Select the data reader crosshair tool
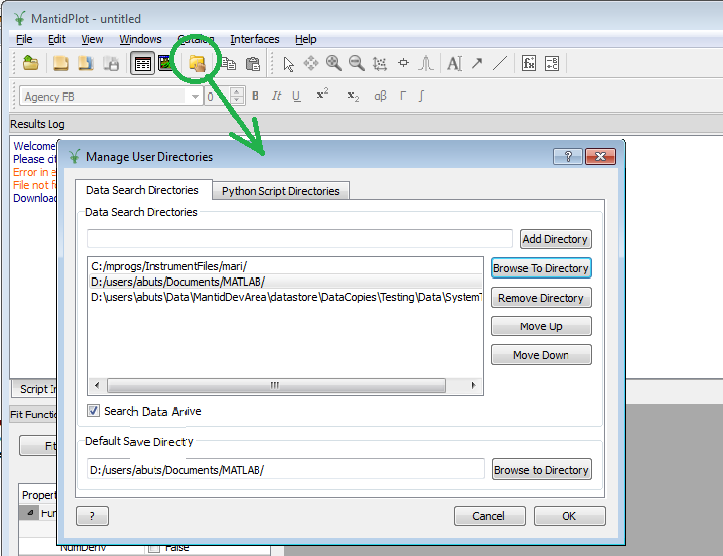Viewport: 723px width, 556px height. (403, 63)
